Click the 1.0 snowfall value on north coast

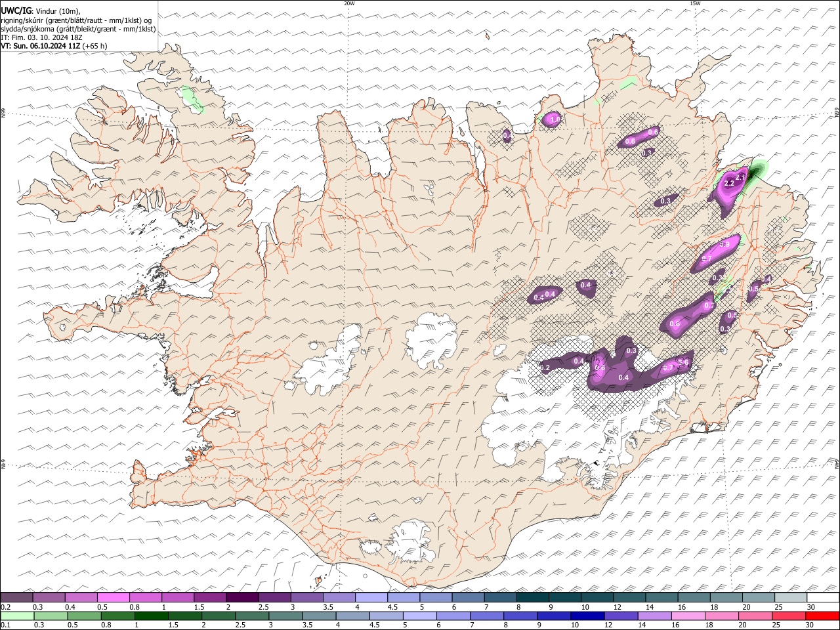pos(555,119)
